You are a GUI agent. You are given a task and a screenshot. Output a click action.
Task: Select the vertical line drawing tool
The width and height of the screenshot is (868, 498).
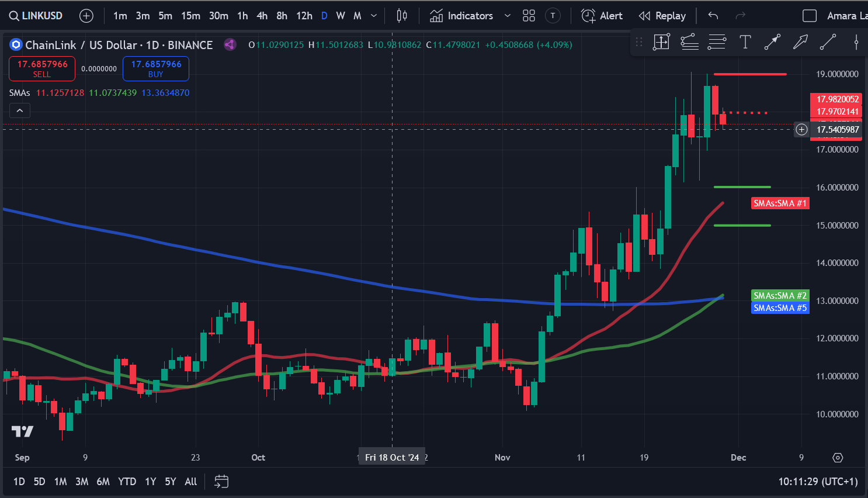(856, 41)
